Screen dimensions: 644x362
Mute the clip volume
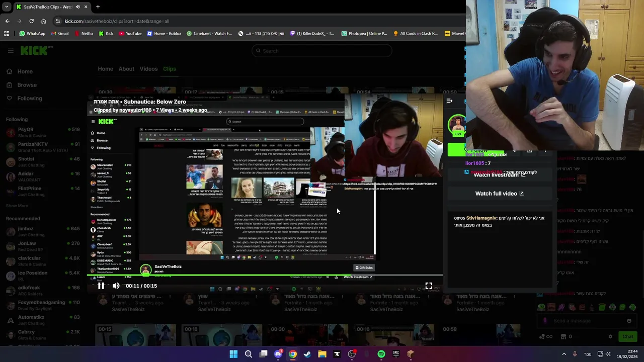116,286
